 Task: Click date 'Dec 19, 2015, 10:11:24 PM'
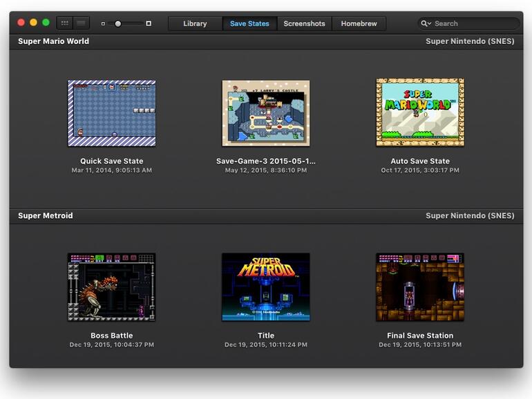pyautogui.click(x=266, y=344)
